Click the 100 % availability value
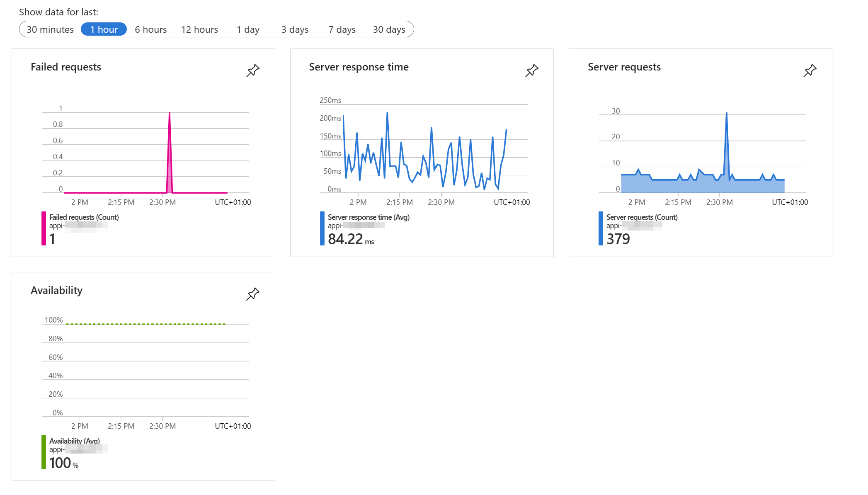 64,463
